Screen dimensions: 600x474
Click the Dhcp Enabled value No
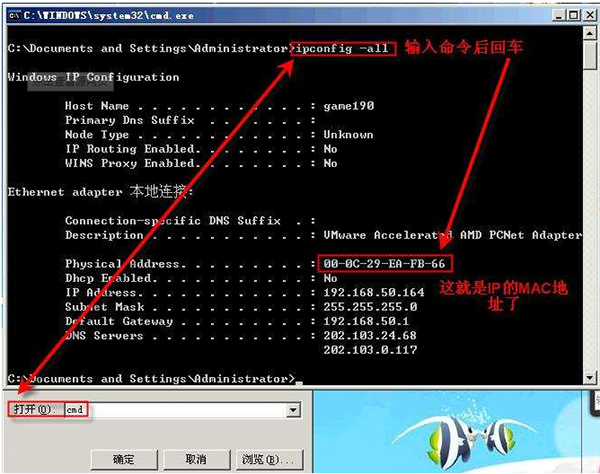[330, 278]
